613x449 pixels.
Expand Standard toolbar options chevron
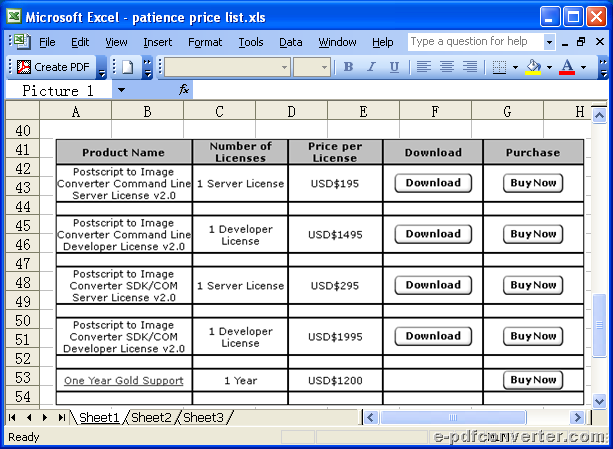point(147,68)
